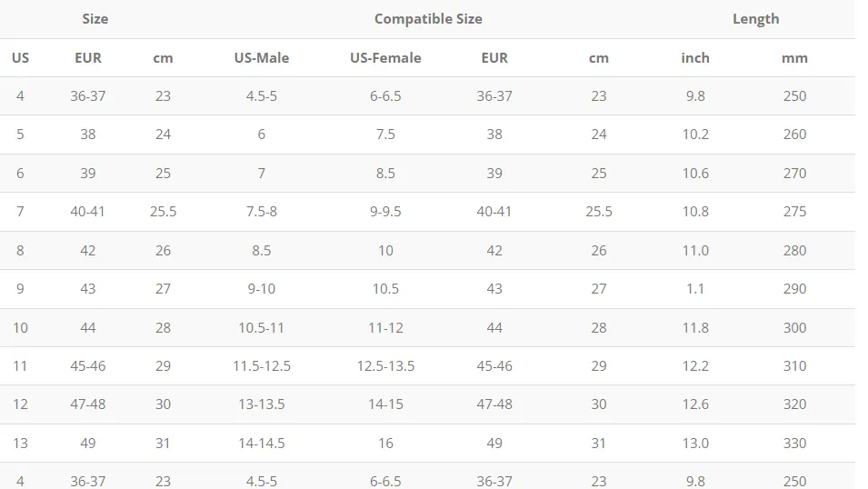The image size is (868, 489).
Task: Select the 10.5-11 US-Male cell
Action: pos(261,327)
